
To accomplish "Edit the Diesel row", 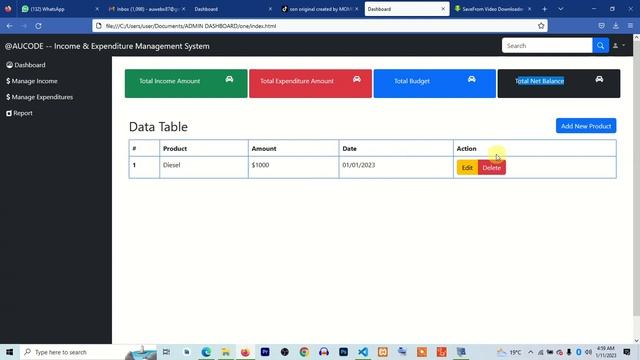I will pyautogui.click(x=467, y=168).
